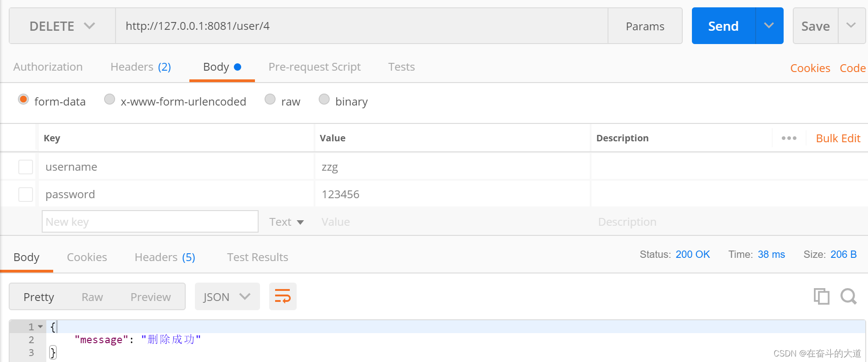Open the Code snippet link
868x362 pixels.
852,68
